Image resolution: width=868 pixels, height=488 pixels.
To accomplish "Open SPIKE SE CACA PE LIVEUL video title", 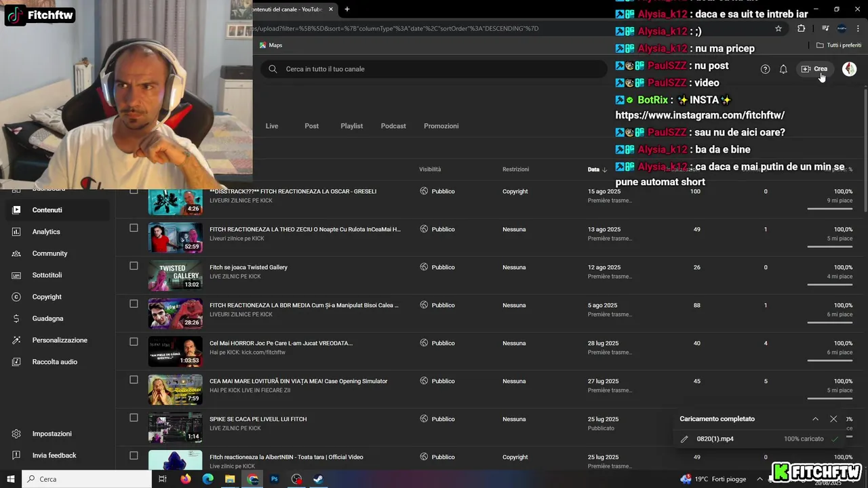I will (258, 419).
